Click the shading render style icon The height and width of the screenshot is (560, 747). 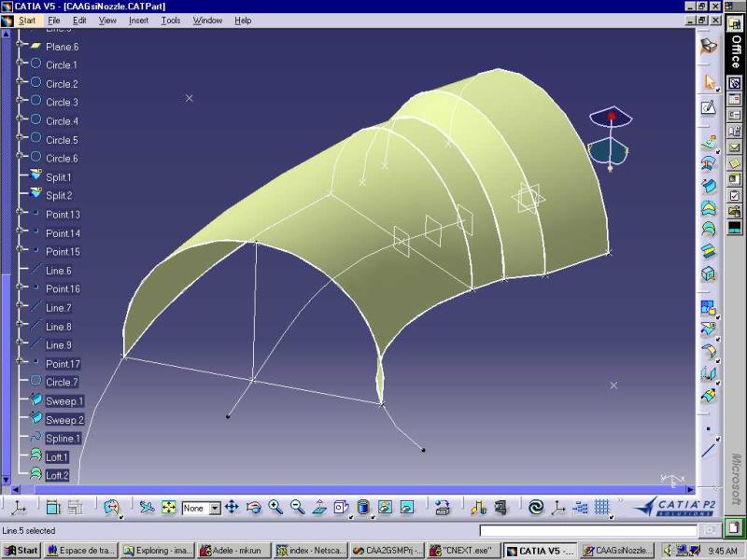point(363,508)
